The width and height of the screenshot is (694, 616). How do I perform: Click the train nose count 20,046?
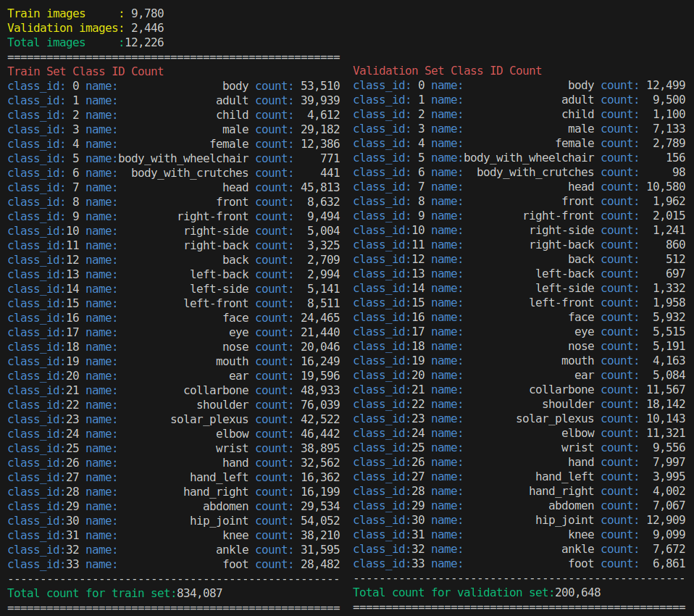coord(320,347)
